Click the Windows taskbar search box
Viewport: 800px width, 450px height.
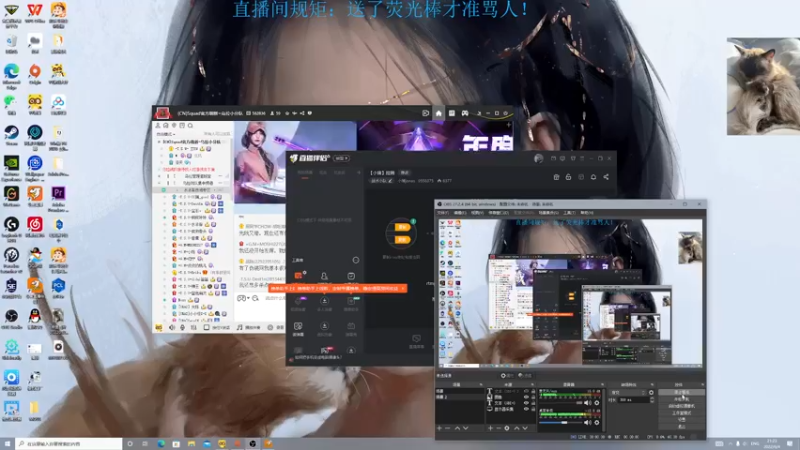pyautogui.click(x=69, y=444)
